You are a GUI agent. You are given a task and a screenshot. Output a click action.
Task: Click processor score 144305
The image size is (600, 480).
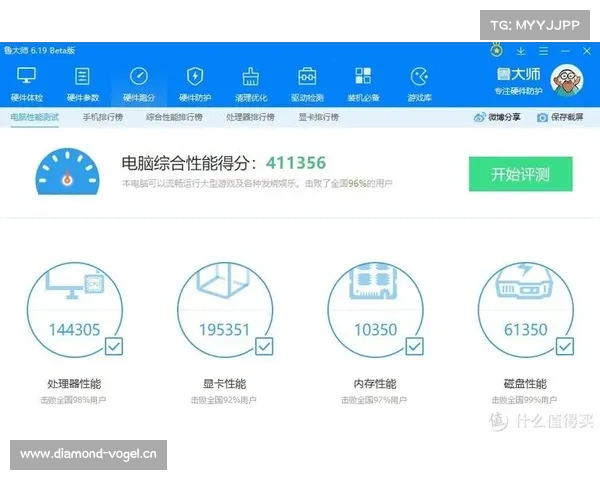(75, 330)
